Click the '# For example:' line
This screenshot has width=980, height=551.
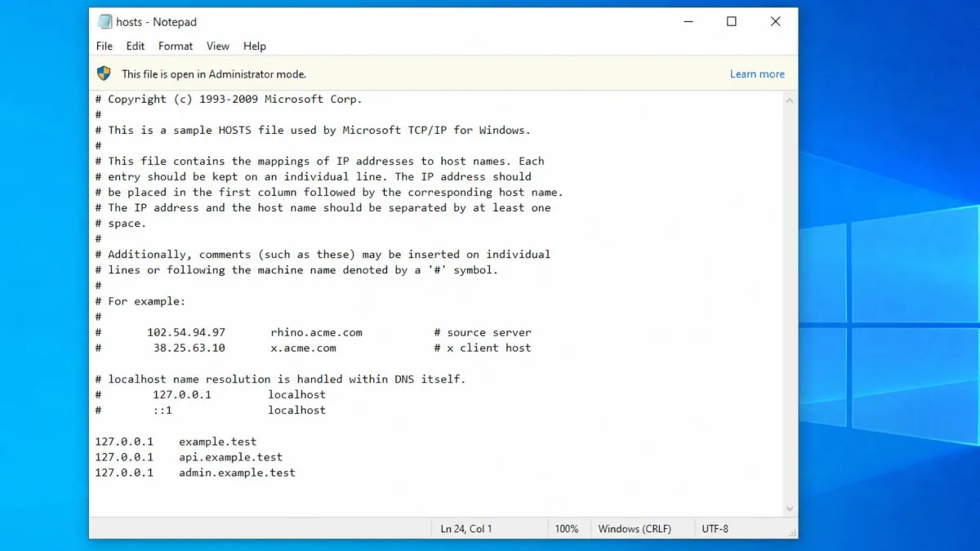coord(140,302)
